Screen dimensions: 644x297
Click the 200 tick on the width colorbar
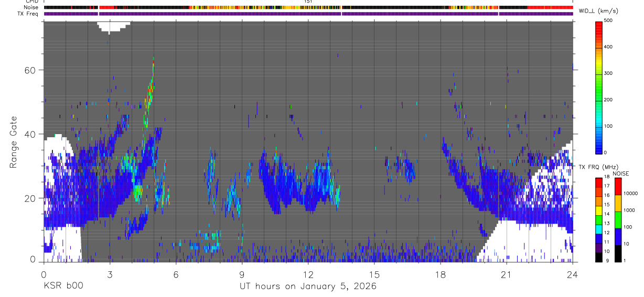608,100
